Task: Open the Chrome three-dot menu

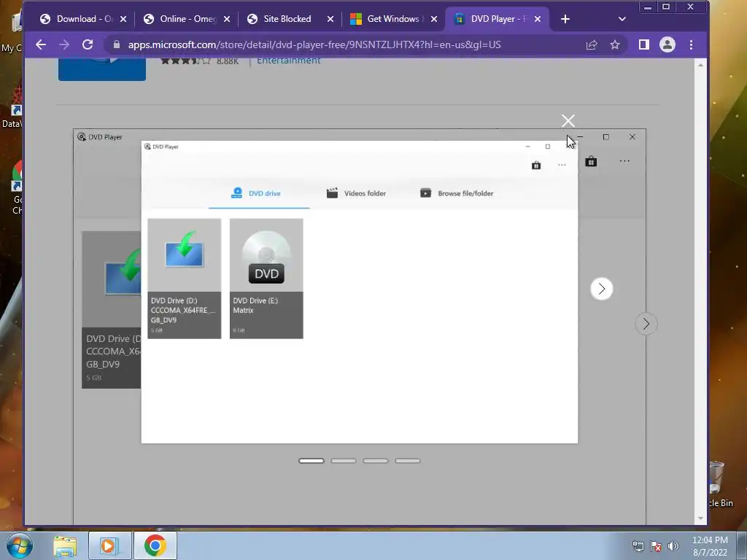Action: [692, 44]
